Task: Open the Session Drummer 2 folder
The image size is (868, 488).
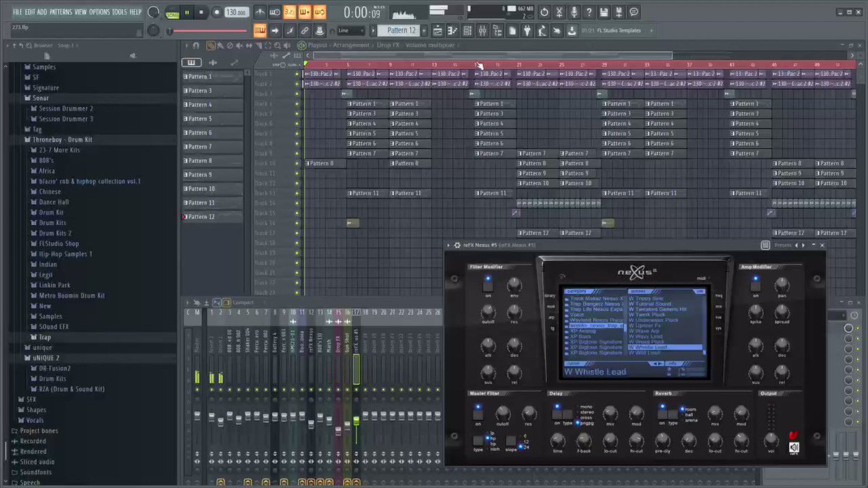Action: (x=65, y=108)
